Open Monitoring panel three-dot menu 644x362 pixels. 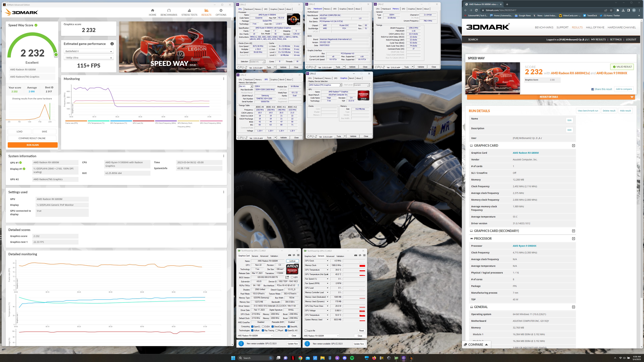tap(224, 79)
